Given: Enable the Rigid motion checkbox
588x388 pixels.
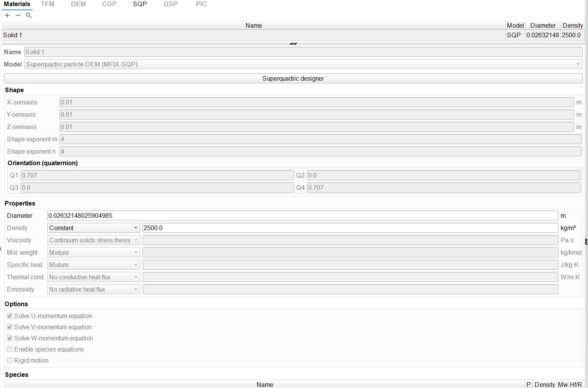Looking at the screenshot, I should click(10, 360).
